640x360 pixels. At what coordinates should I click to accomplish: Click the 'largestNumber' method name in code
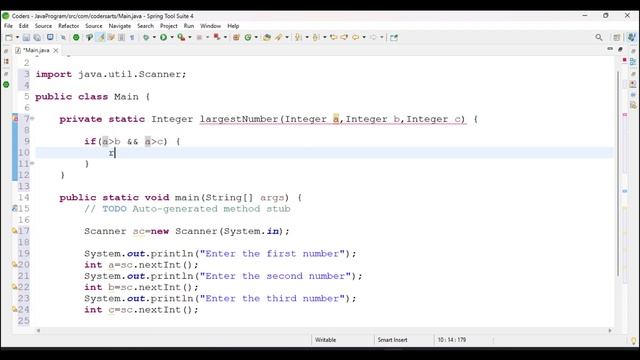pyautogui.click(x=239, y=119)
